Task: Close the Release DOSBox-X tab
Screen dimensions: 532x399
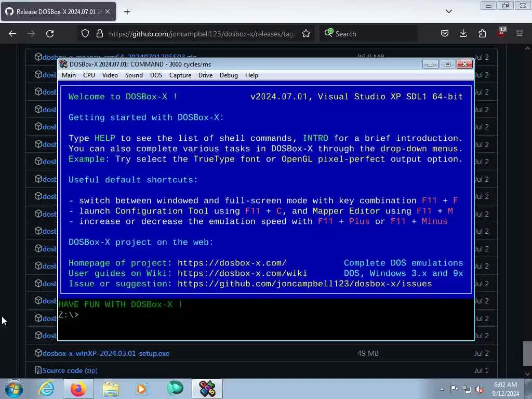Action: (x=108, y=11)
